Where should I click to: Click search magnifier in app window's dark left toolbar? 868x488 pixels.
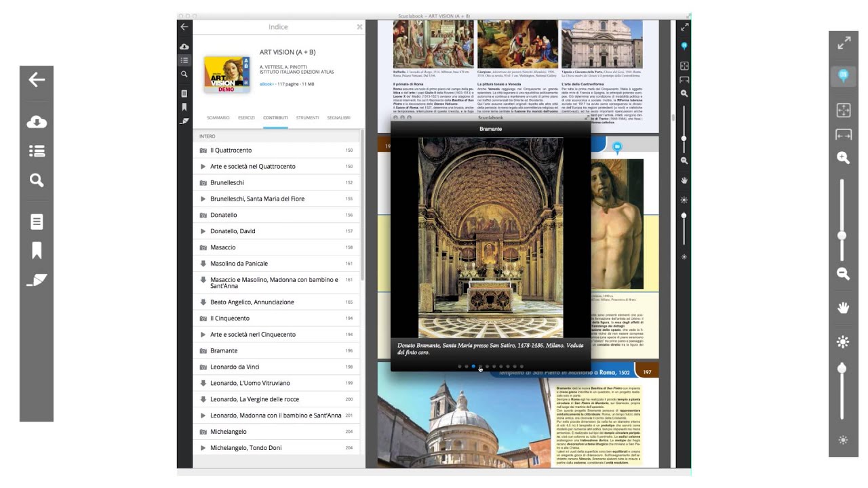(x=184, y=74)
